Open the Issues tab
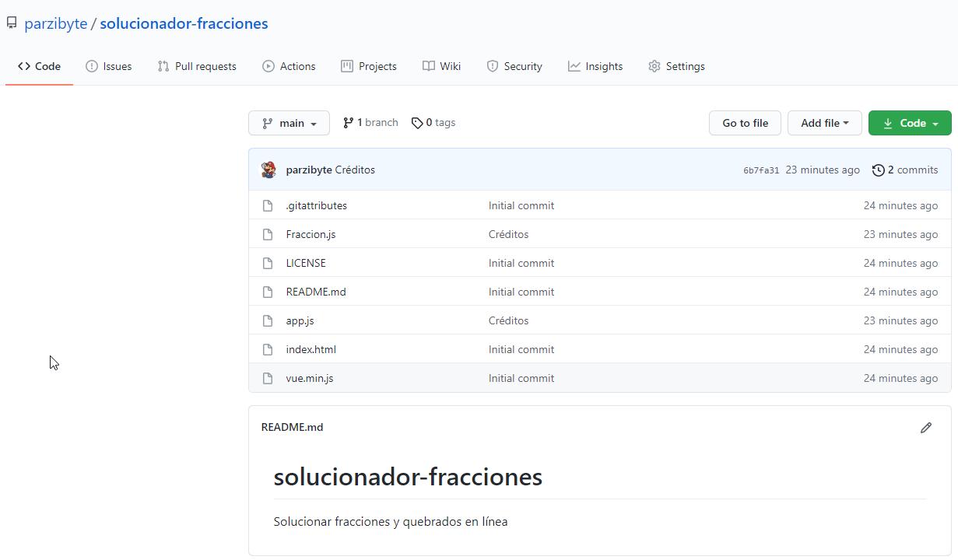Screen dimensions: 958x560 (x=109, y=66)
